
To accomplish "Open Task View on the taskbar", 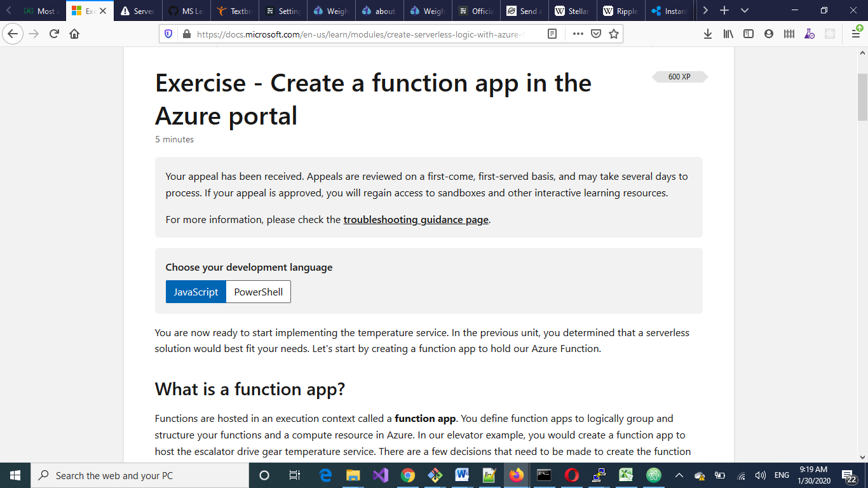I will [x=294, y=475].
